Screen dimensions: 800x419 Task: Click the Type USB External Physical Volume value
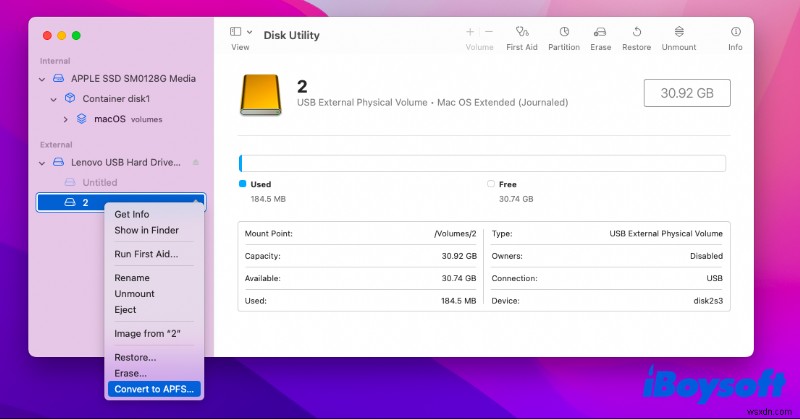(666, 233)
